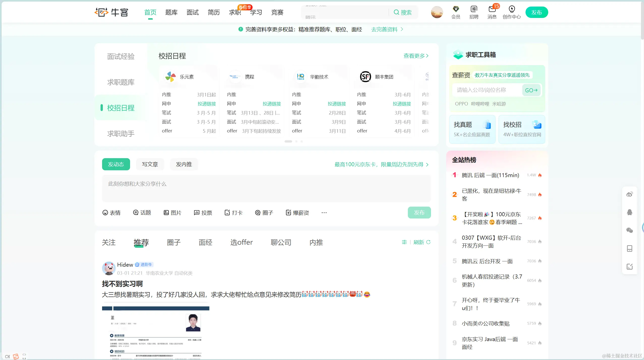Viewport: 644px width, 360px height.
Task: Open the 求职 nav item
Action: click(x=235, y=12)
